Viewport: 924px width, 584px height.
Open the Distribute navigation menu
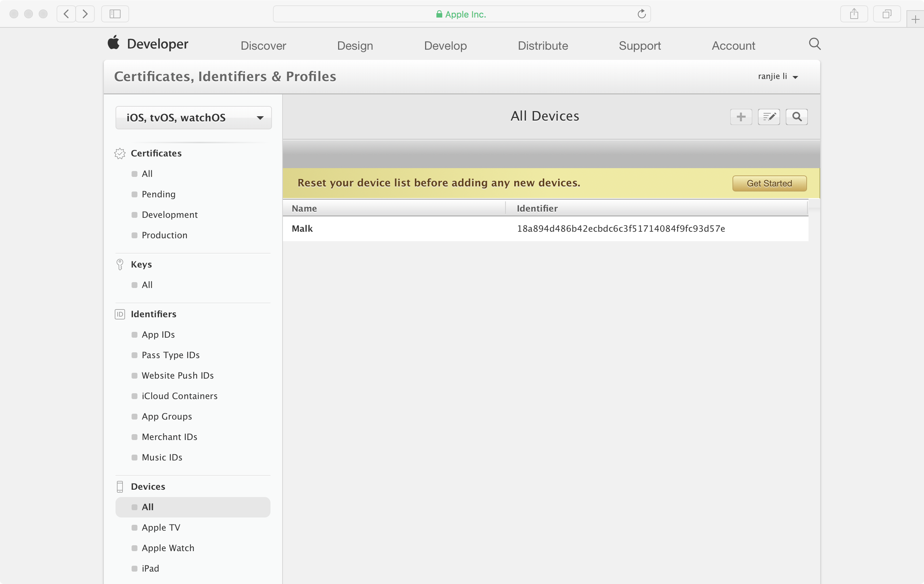[542, 46]
